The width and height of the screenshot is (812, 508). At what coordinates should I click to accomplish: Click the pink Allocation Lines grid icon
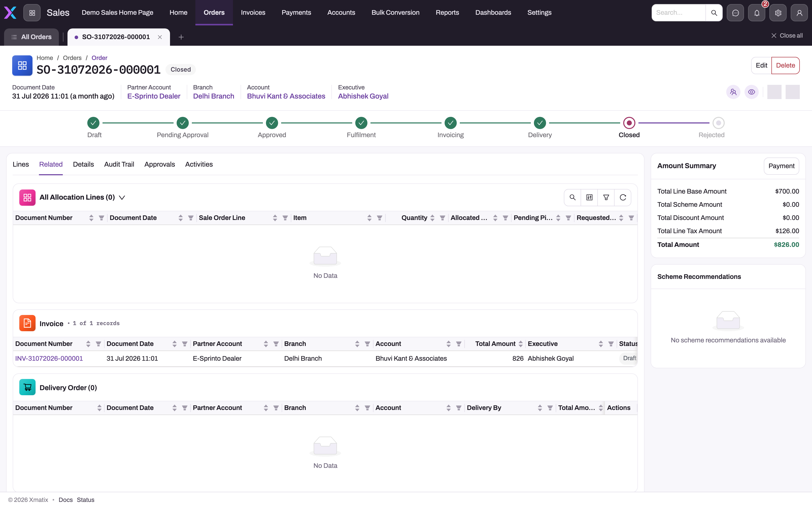[27, 197]
